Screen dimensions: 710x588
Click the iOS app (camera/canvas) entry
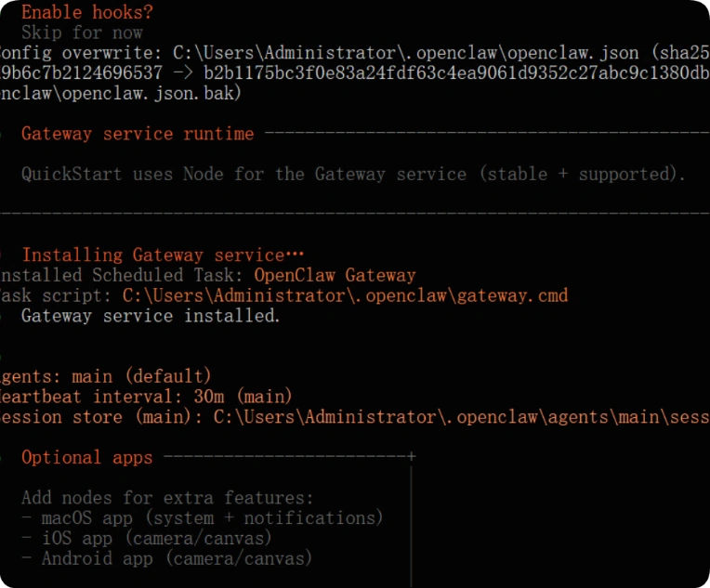point(156,538)
